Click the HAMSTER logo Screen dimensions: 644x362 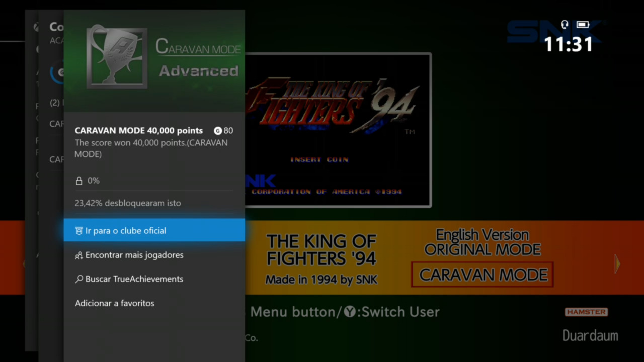coord(586,312)
